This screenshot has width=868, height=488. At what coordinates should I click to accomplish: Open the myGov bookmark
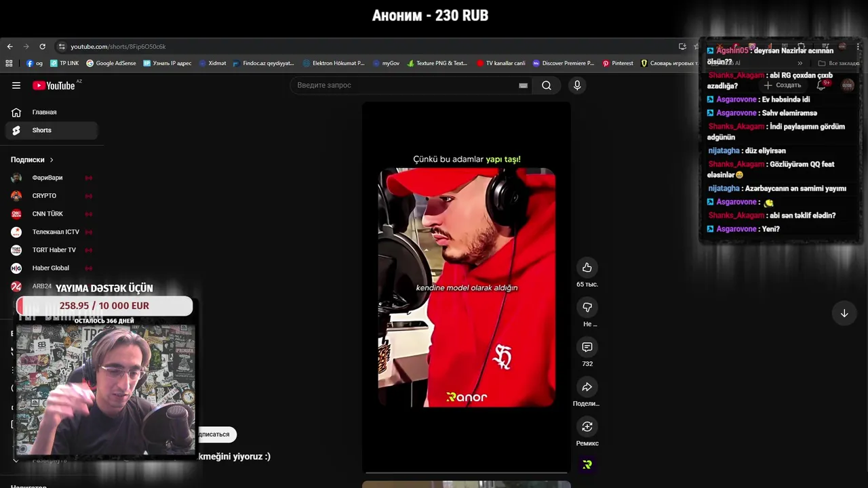[x=386, y=63]
